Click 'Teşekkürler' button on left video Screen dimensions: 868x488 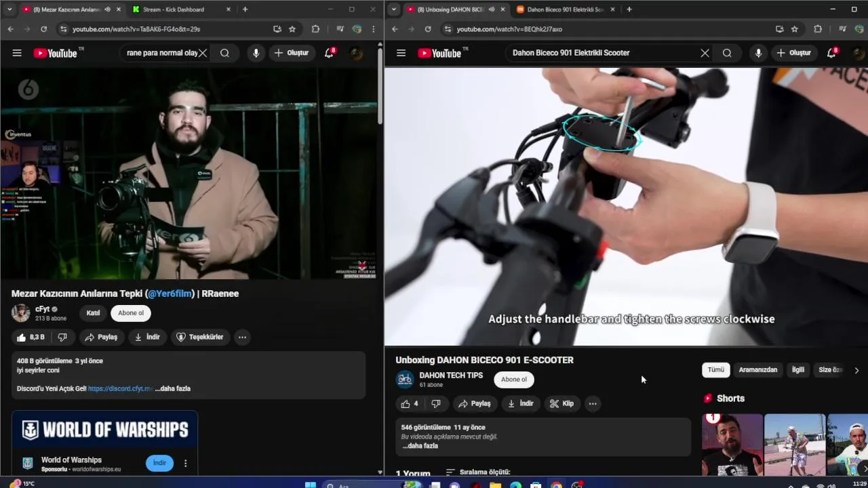point(199,337)
